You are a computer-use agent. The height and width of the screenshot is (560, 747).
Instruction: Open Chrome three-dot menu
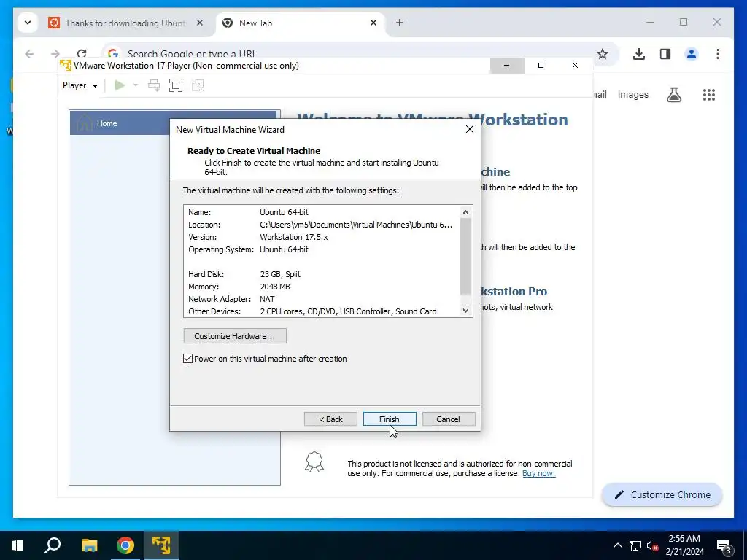pyautogui.click(x=718, y=54)
